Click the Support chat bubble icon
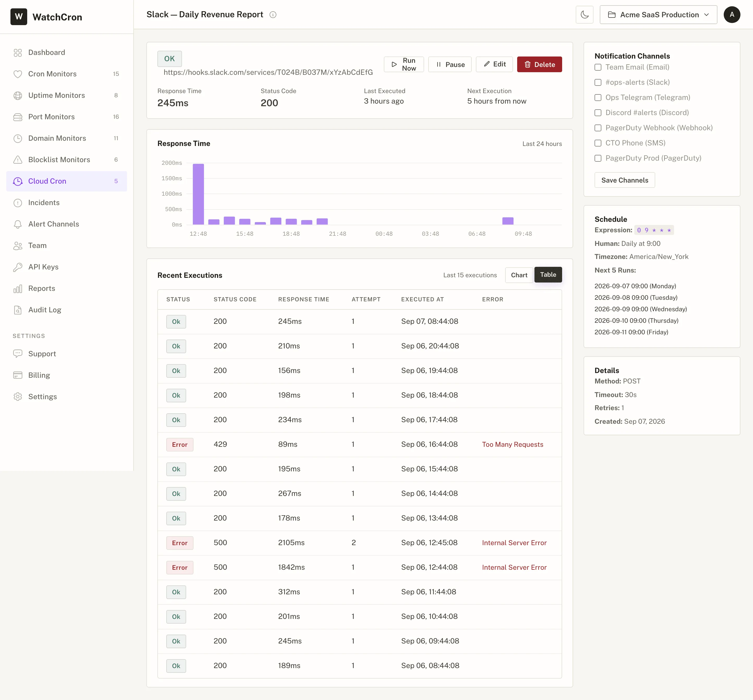753x700 pixels. 18,354
